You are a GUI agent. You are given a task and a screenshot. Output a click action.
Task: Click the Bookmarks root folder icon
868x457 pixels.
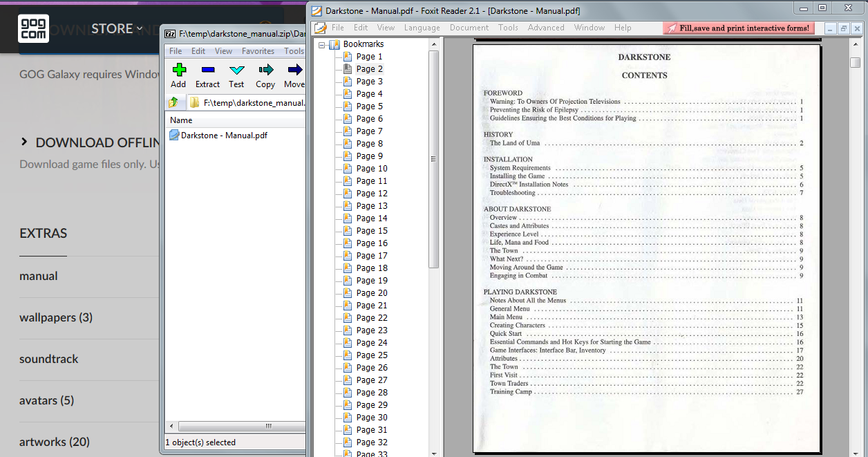click(x=334, y=44)
